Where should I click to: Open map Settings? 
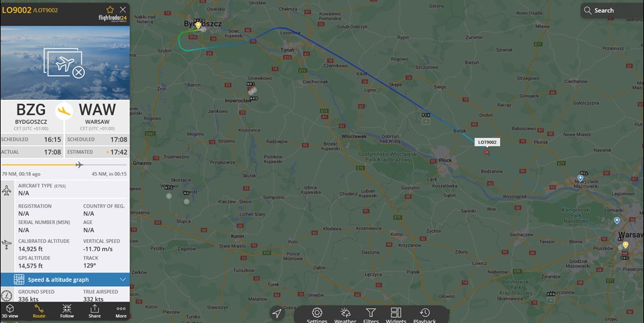pos(317,315)
